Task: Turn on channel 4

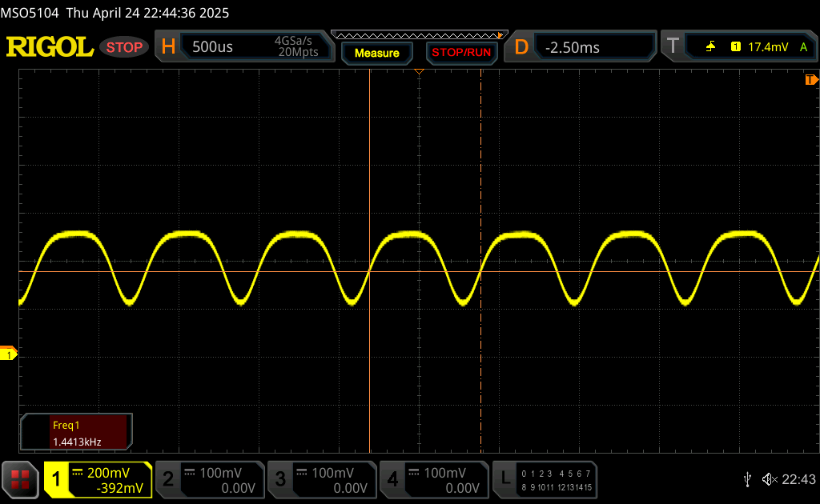Action: click(433, 480)
